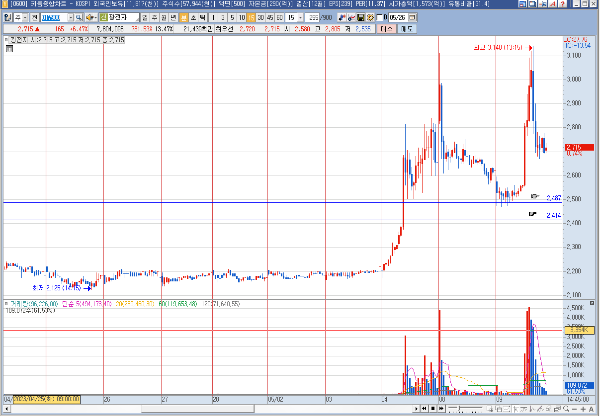Click the leftmost chart toolbar icon

point(8,18)
